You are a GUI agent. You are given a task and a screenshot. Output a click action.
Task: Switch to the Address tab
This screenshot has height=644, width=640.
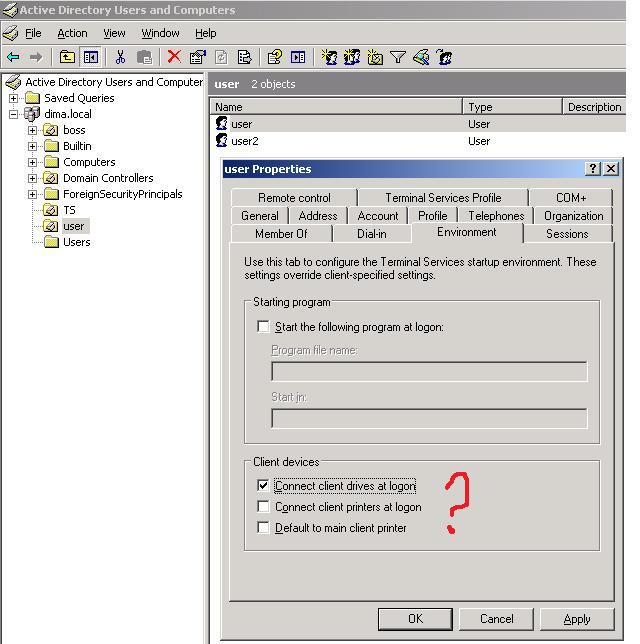tap(318, 216)
